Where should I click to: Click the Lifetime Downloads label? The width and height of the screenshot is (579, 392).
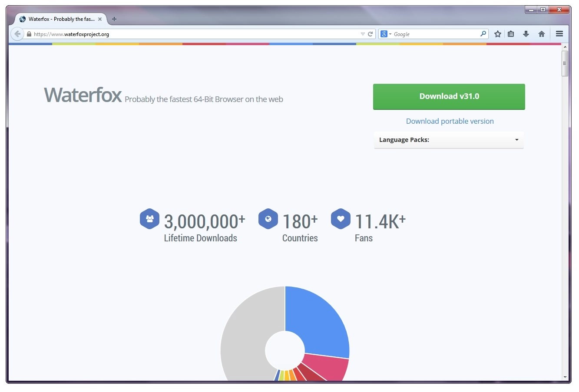pyautogui.click(x=200, y=238)
